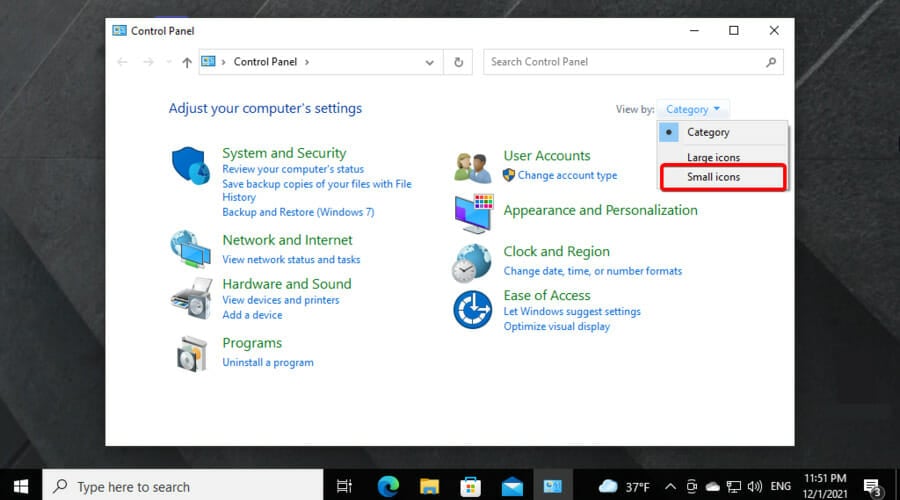Image resolution: width=900 pixels, height=500 pixels.
Task: Go forward with the forward arrow
Action: [x=148, y=62]
